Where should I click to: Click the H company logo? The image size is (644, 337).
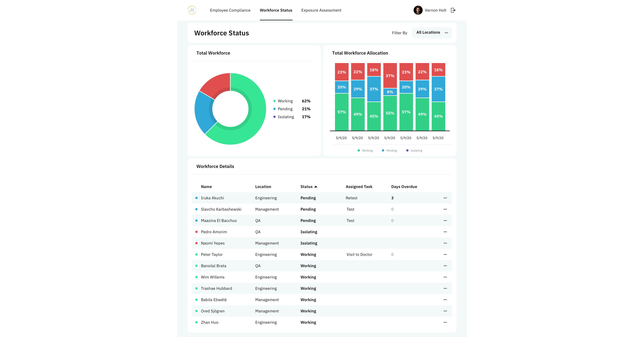[x=192, y=10]
